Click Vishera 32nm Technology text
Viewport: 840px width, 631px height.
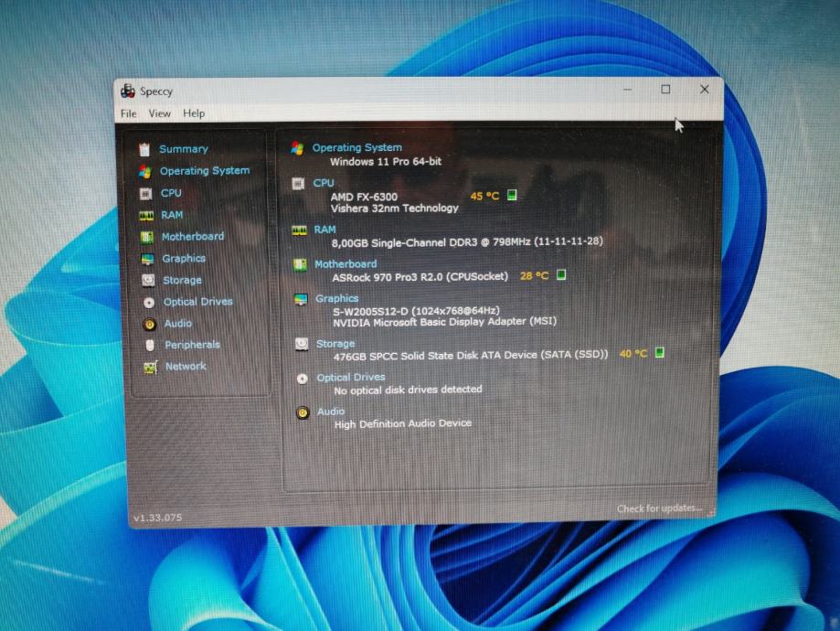point(394,208)
